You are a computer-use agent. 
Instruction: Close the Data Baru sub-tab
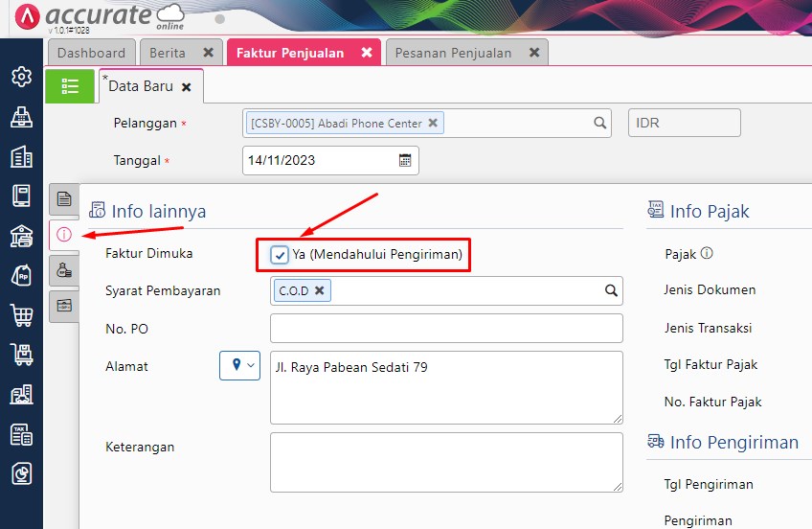(187, 87)
